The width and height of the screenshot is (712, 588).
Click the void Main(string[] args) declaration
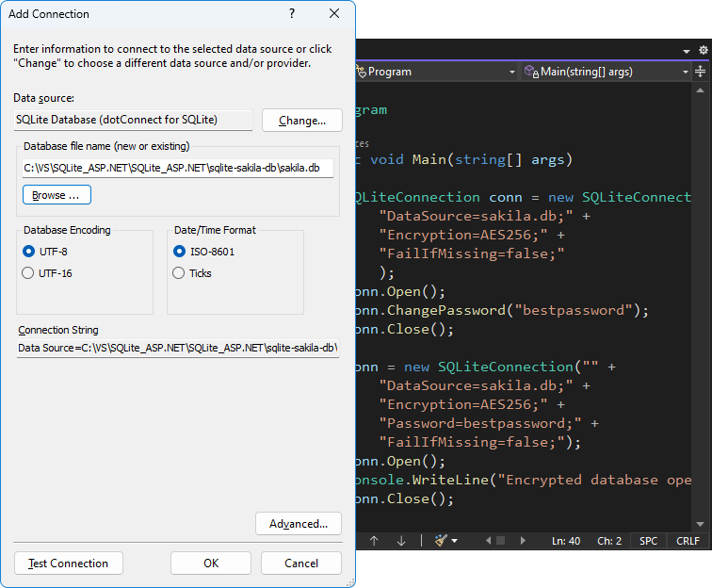pyautogui.click(x=471, y=159)
